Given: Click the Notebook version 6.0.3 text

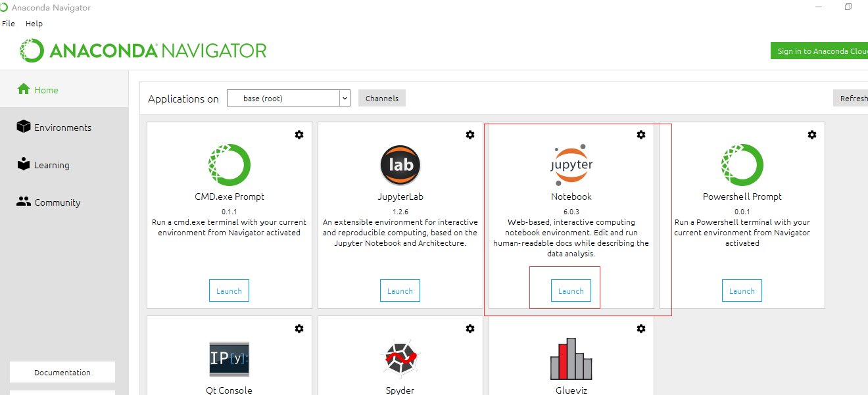Looking at the screenshot, I should pyautogui.click(x=571, y=212).
